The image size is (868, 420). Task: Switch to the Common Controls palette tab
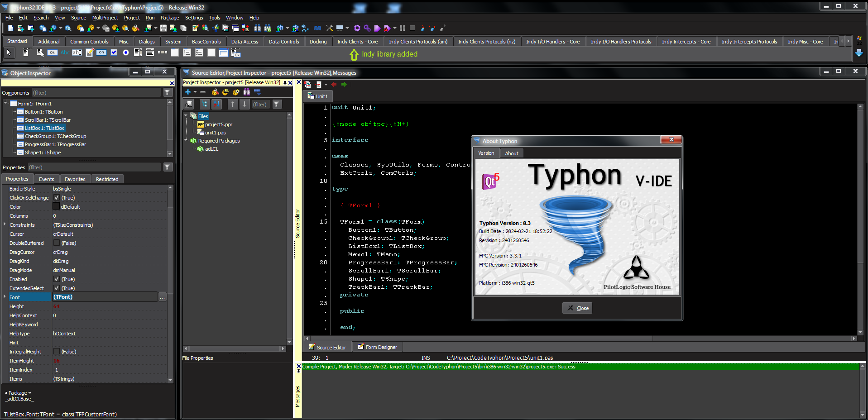[x=89, y=42]
